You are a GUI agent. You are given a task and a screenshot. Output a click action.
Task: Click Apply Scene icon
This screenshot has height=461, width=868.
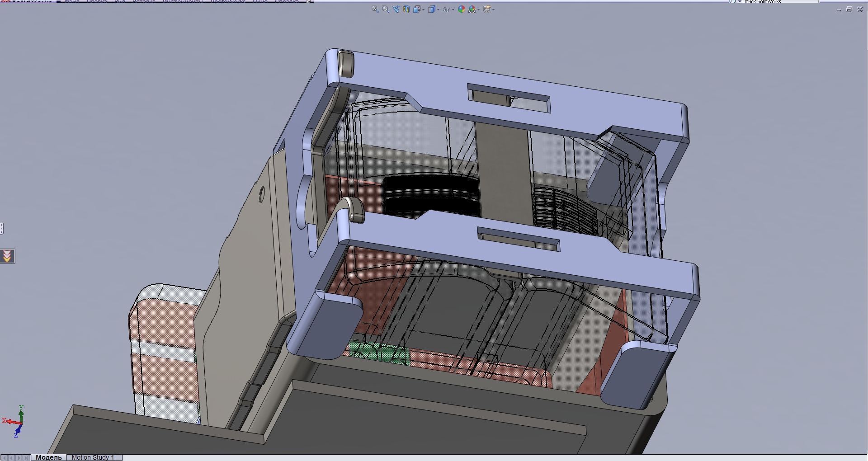(x=472, y=9)
